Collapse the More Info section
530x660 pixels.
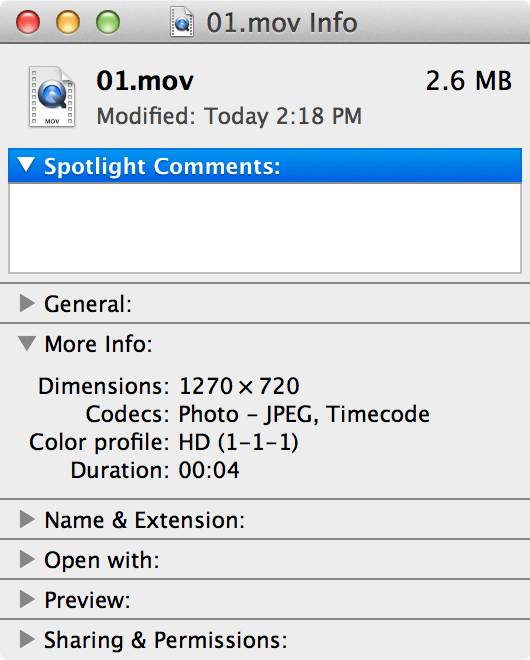[27, 343]
